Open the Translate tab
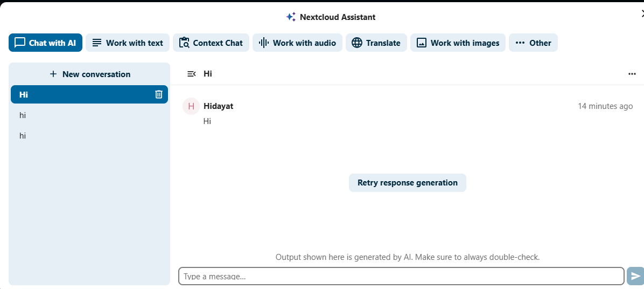 click(376, 43)
